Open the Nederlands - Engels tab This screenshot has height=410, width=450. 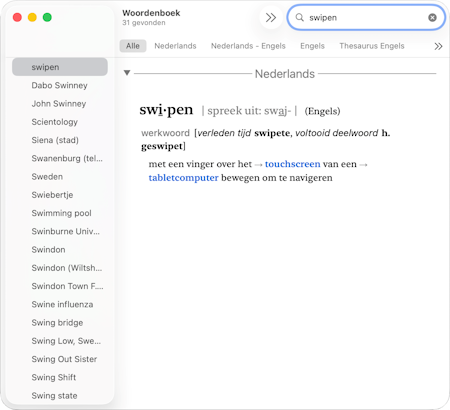pos(248,46)
